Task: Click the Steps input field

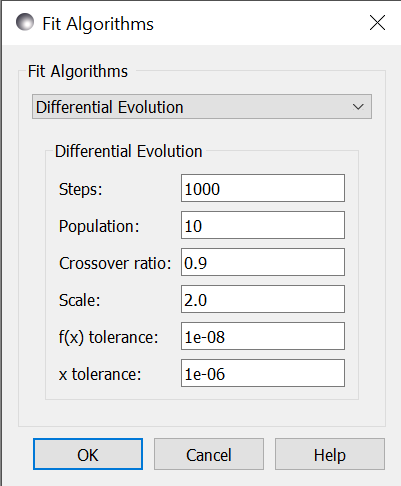Action: (263, 188)
